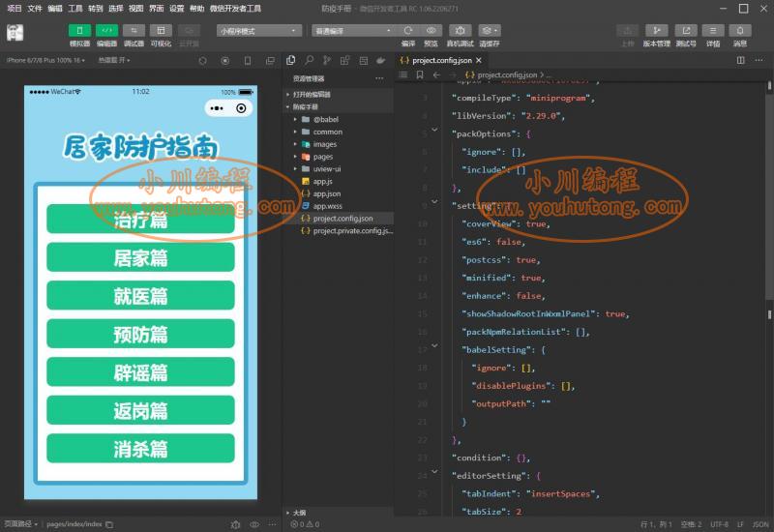Expand the 大纲 outline section
The image size is (774, 532).
click(x=339, y=513)
